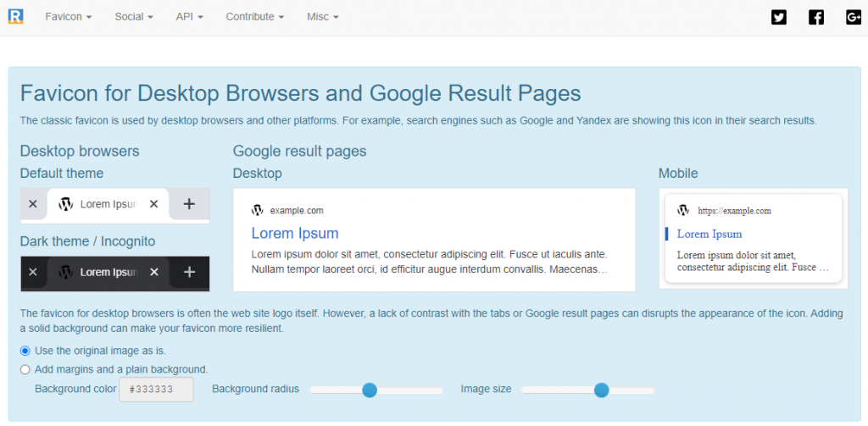
Task: Open the Misc menu
Action: tap(322, 17)
